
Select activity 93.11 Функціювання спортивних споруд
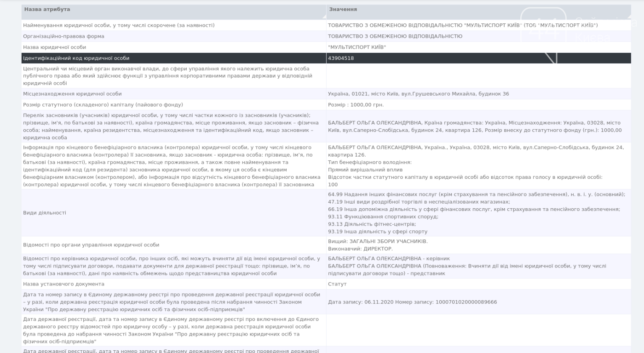[383, 216]
